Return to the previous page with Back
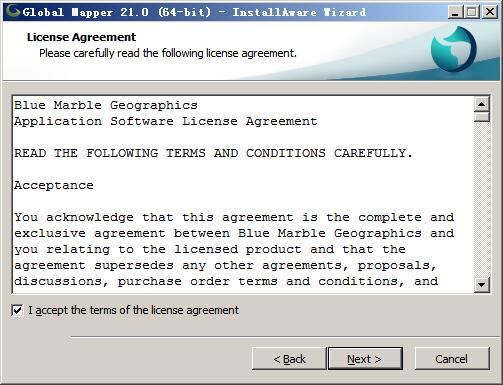 289,359
